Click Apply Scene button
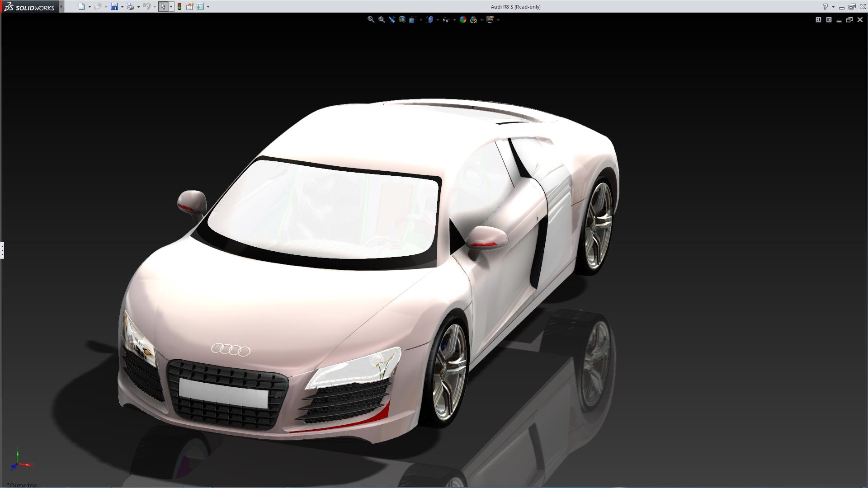This screenshot has height=488, width=868. tap(473, 19)
